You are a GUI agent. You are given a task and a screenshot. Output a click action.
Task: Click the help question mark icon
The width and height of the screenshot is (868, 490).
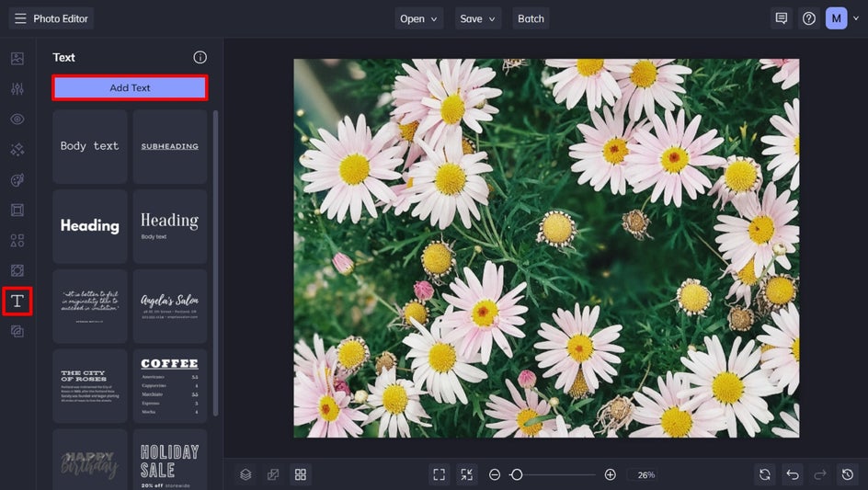(809, 18)
